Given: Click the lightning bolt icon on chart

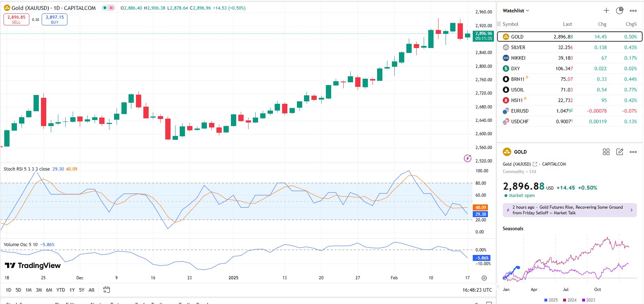Looking at the screenshot, I should [x=467, y=158].
